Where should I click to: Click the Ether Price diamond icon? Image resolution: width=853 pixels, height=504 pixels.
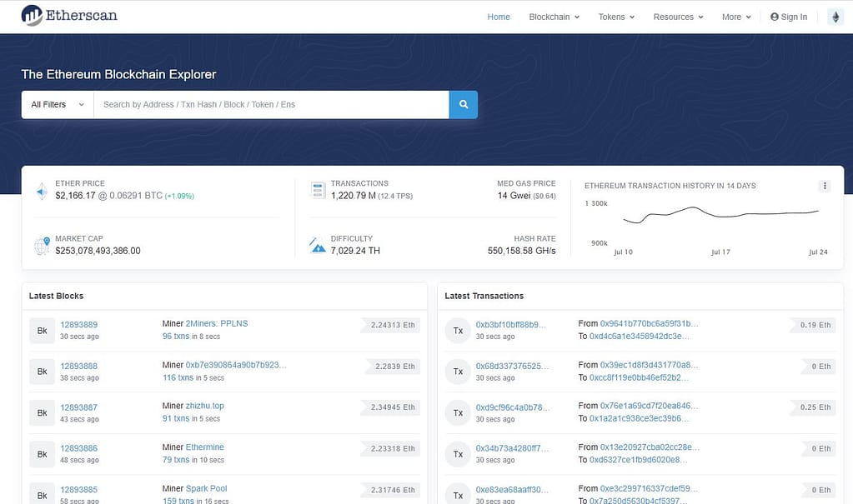[x=42, y=192]
